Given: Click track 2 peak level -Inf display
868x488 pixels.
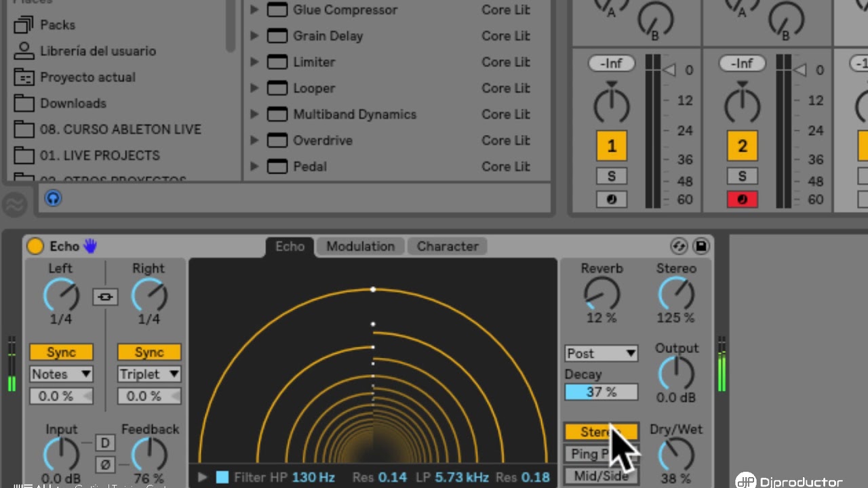Looking at the screenshot, I should pos(742,63).
